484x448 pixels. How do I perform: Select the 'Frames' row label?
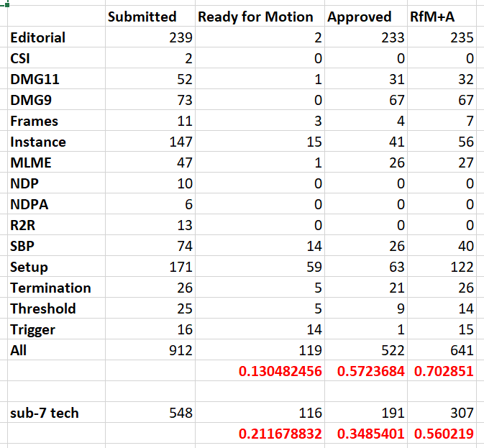[x=57, y=120]
